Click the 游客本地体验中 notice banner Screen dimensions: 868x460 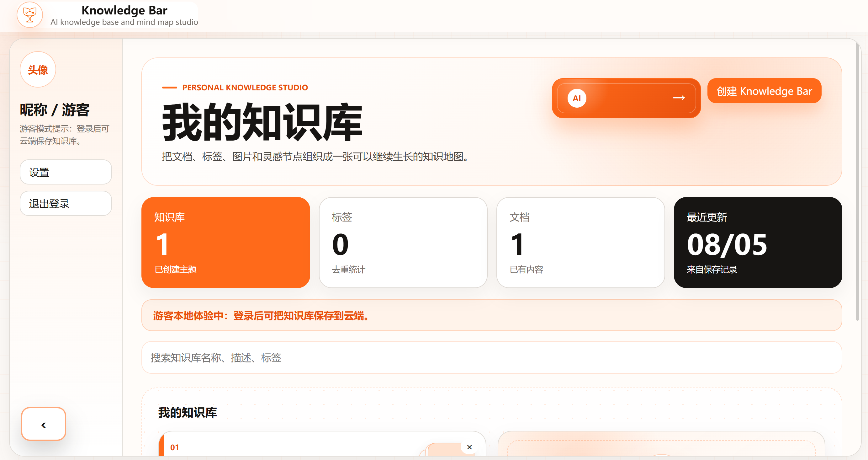pos(492,316)
